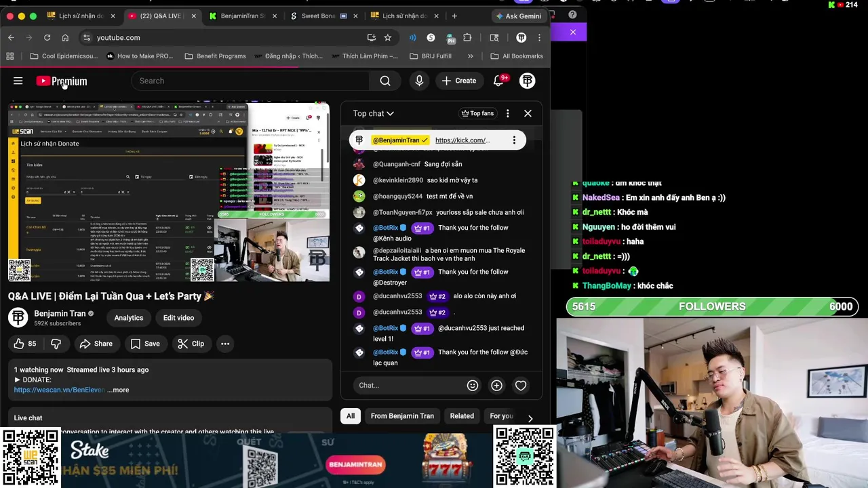Open Top fans leaderboard
868x488 pixels.
[x=477, y=113]
